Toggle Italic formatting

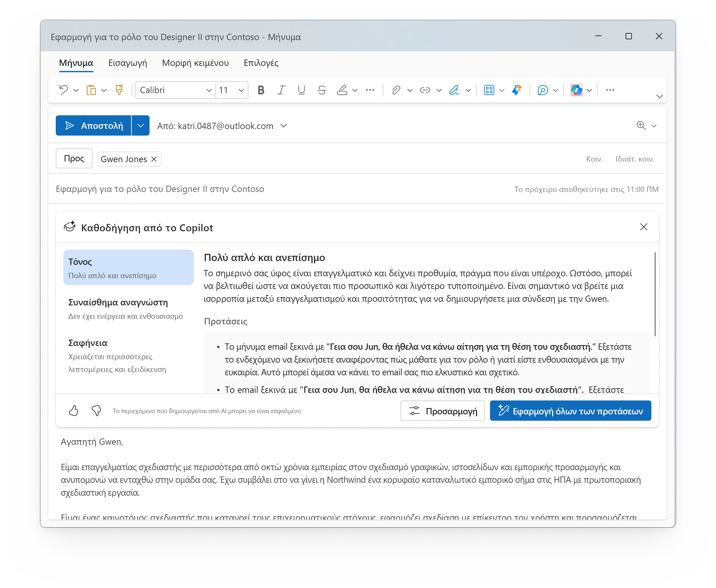click(281, 90)
